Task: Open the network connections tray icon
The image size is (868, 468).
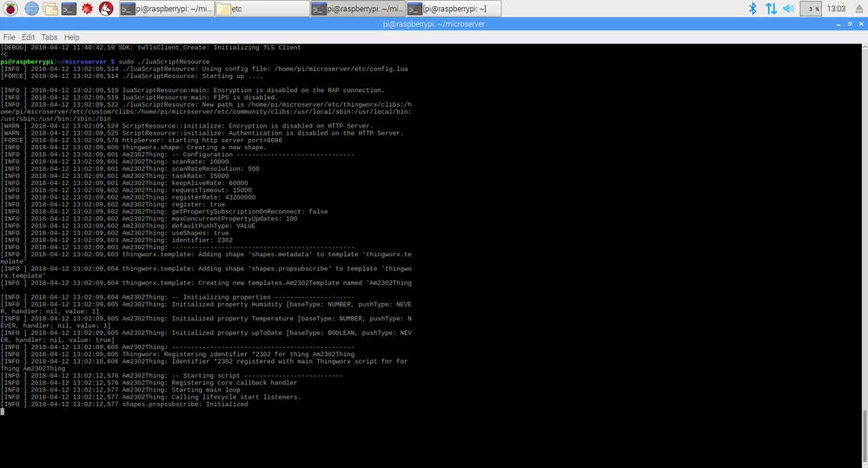Action: click(771, 9)
